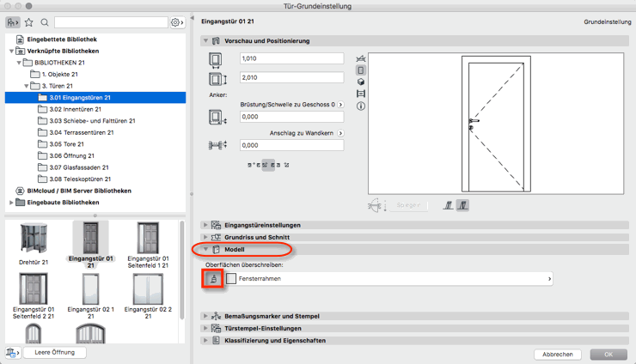Collapse the Verknüpfte Bibliotheken tree node
Viewport: 636px width, 364px height.
(11, 51)
